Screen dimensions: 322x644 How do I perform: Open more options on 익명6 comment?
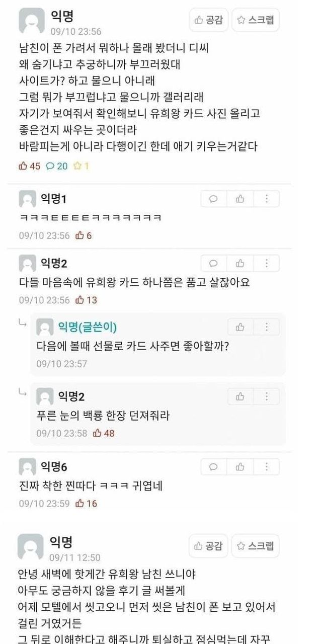266,466
